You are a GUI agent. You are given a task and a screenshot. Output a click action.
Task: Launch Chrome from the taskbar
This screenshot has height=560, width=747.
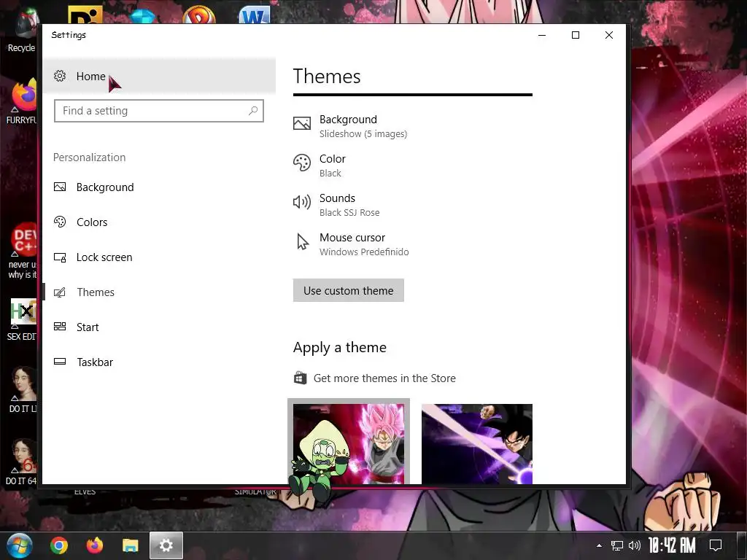[59, 545]
